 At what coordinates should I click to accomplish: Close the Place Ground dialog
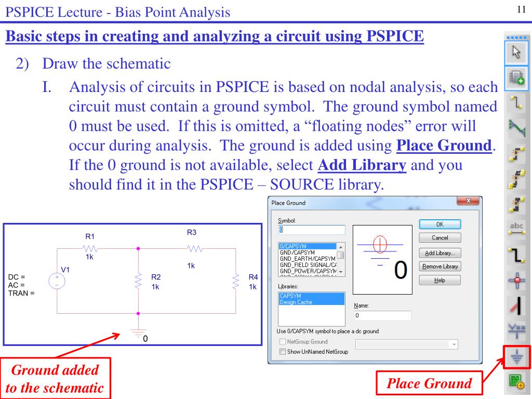click(x=468, y=201)
